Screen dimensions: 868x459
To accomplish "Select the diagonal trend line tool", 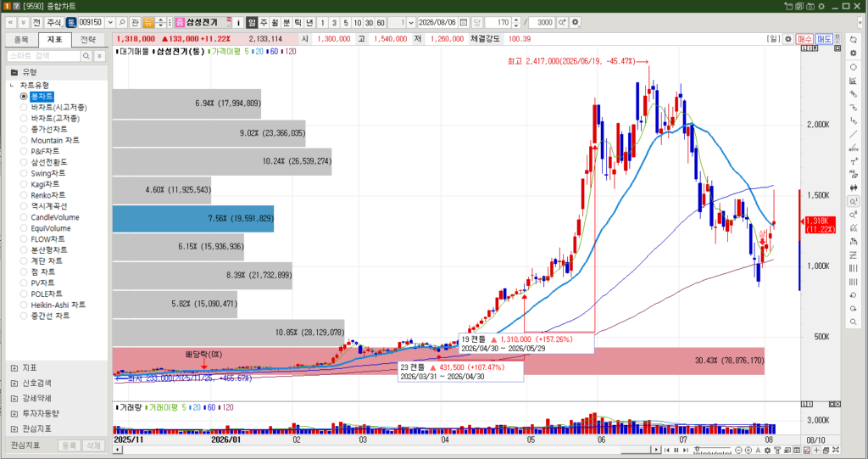I will [x=853, y=135].
